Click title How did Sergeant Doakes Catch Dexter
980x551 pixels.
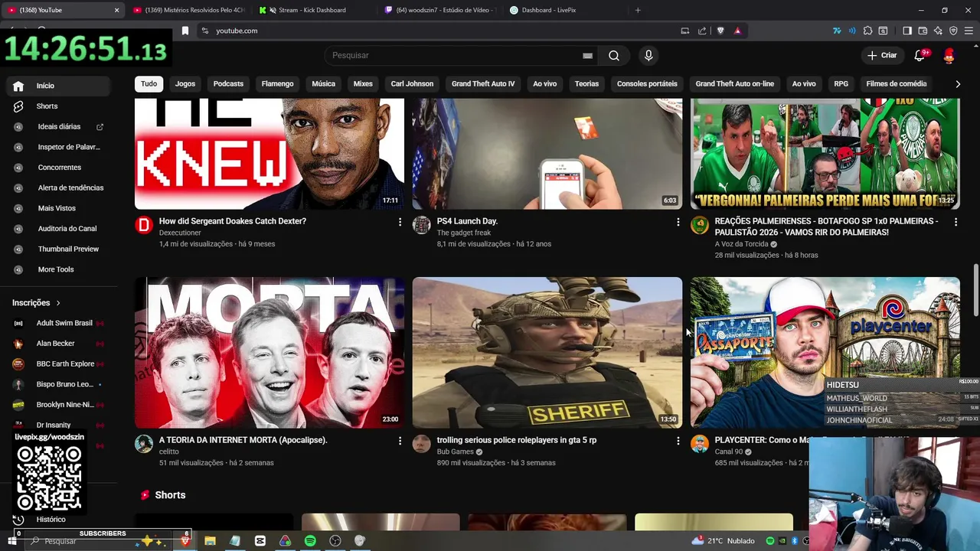pyautogui.click(x=233, y=221)
